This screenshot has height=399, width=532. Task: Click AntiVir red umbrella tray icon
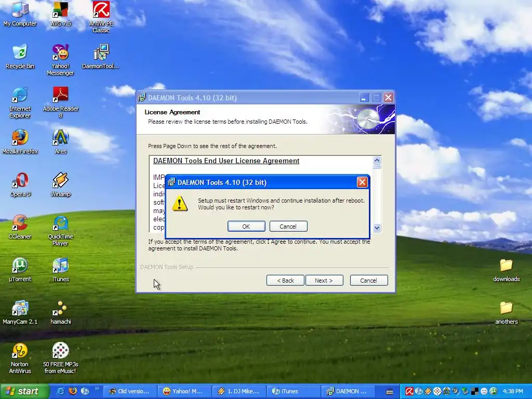click(409, 391)
